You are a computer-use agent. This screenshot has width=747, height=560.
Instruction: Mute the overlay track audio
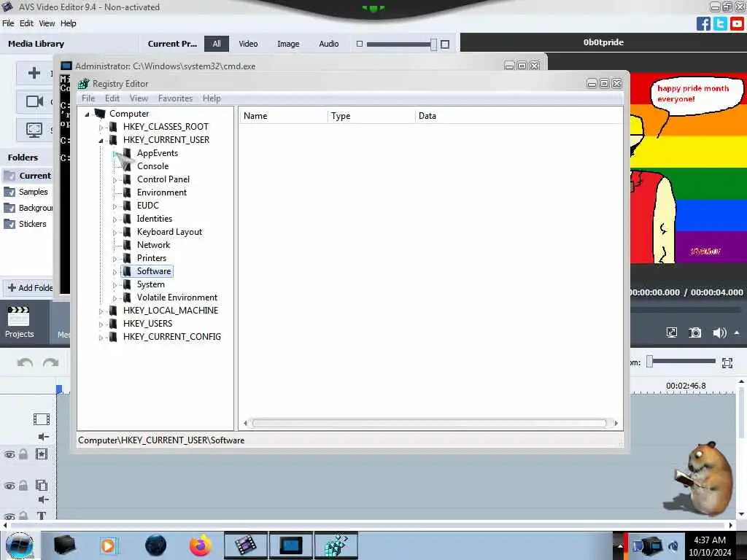(43, 499)
